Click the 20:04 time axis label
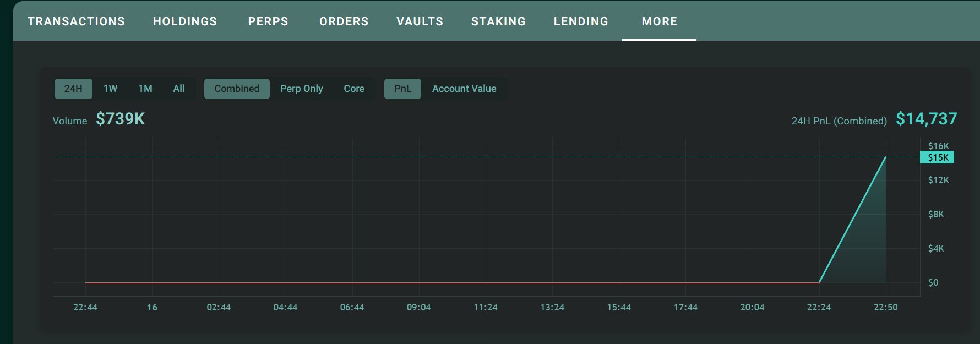 tap(752, 307)
